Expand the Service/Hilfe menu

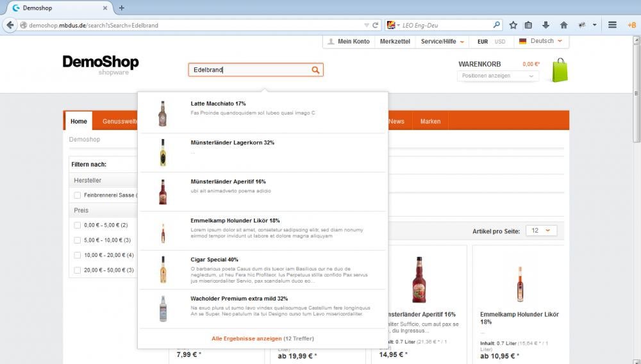click(x=442, y=41)
